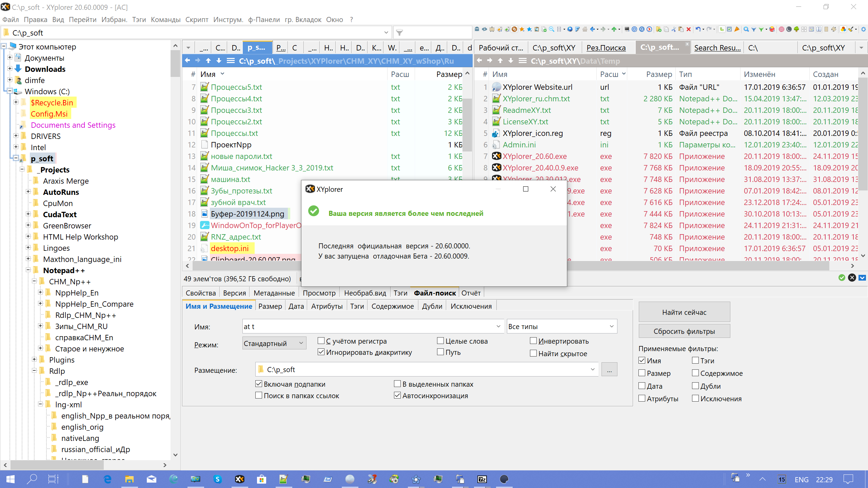Open the 'Инструм.' menu
The height and width of the screenshot is (488, 868).
[x=228, y=20]
